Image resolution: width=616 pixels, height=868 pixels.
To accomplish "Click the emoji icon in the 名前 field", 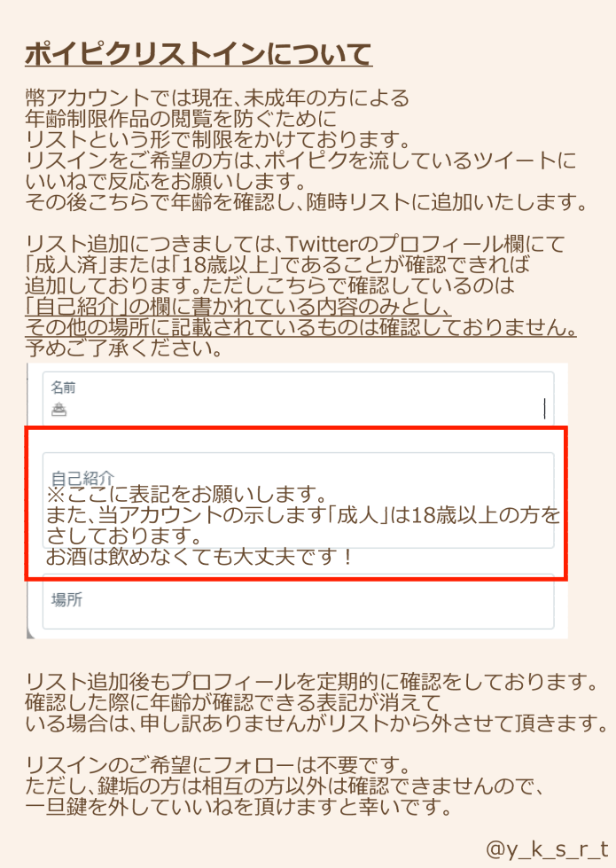I will [x=59, y=409].
